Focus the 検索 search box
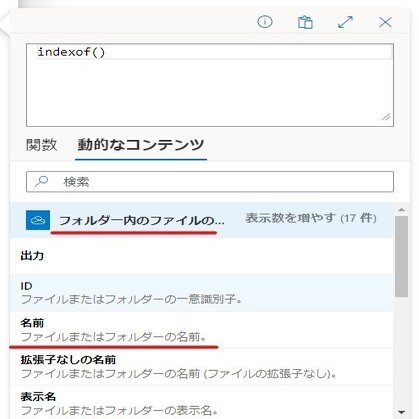The height and width of the screenshot is (419, 419). [210, 182]
